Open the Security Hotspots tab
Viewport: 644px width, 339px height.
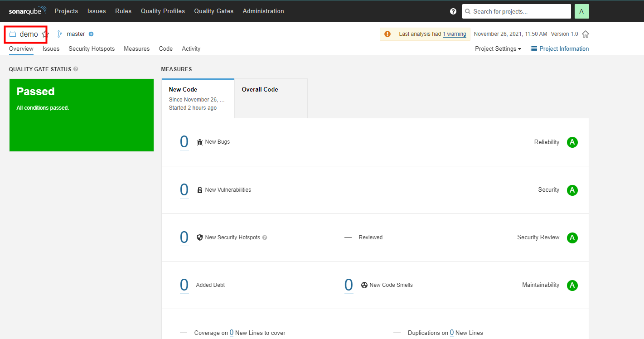point(92,49)
